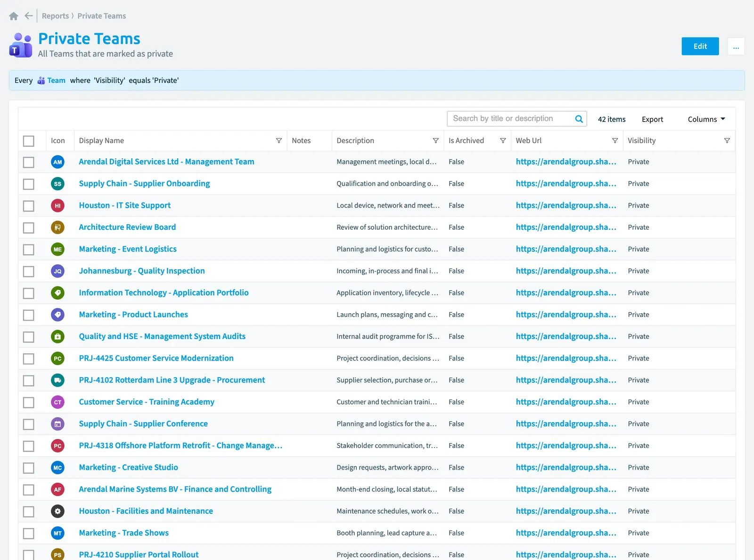Click the search magnifier icon
Screen dimensions: 754x560
pyautogui.click(x=579, y=119)
